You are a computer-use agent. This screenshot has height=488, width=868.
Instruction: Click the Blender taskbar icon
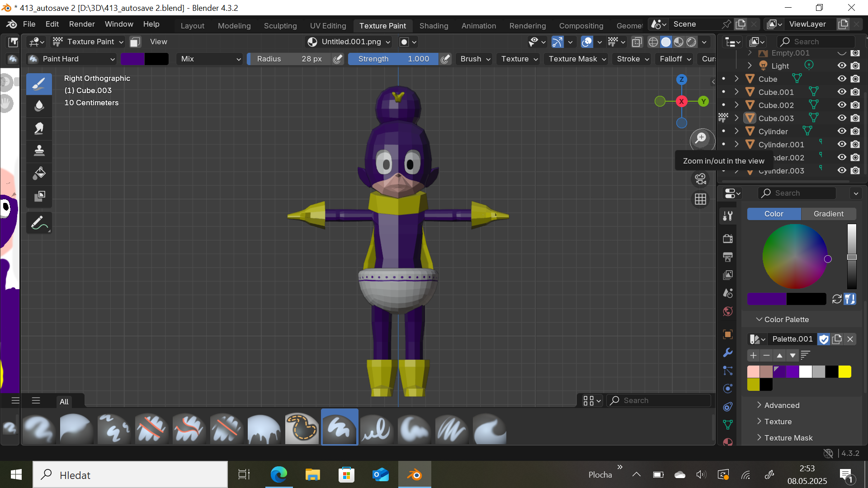pyautogui.click(x=415, y=475)
